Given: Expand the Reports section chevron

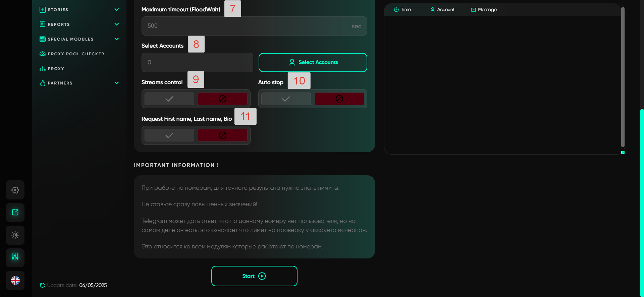Looking at the screenshot, I should [117, 24].
